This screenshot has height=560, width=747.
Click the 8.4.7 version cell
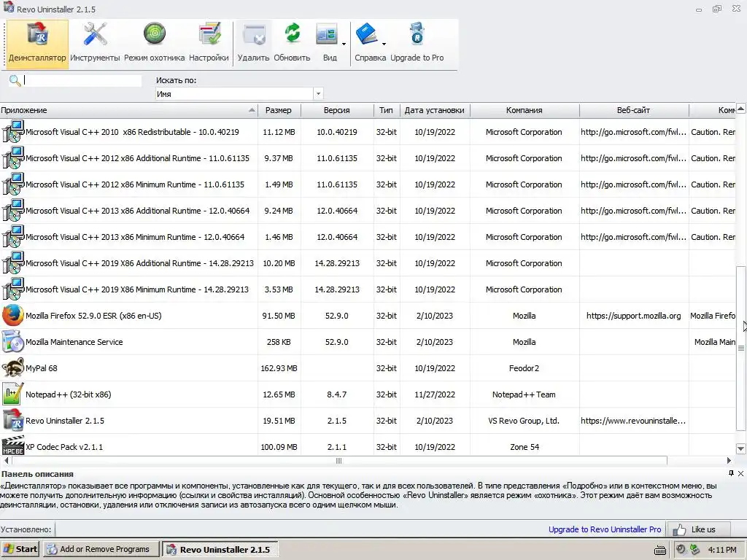coord(337,394)
